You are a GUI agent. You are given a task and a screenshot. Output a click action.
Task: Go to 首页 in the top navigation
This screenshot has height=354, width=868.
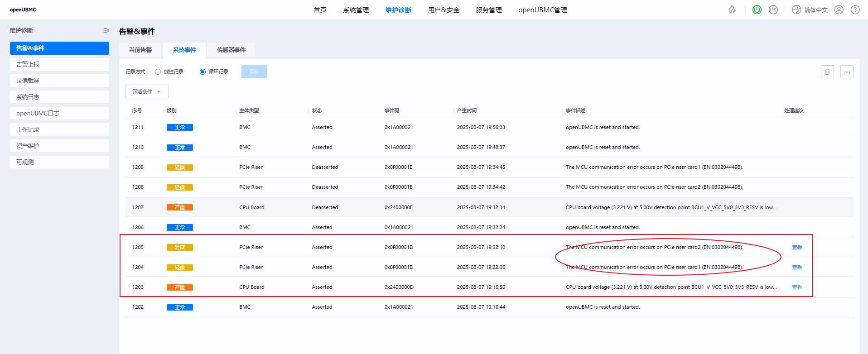pyautogui.click(x=320, y=10)
